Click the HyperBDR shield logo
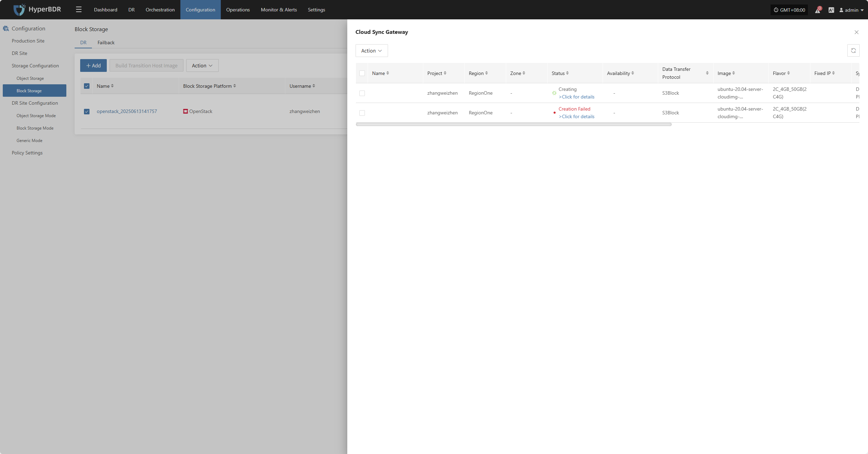The image size is (868, 454). [19, 10]
